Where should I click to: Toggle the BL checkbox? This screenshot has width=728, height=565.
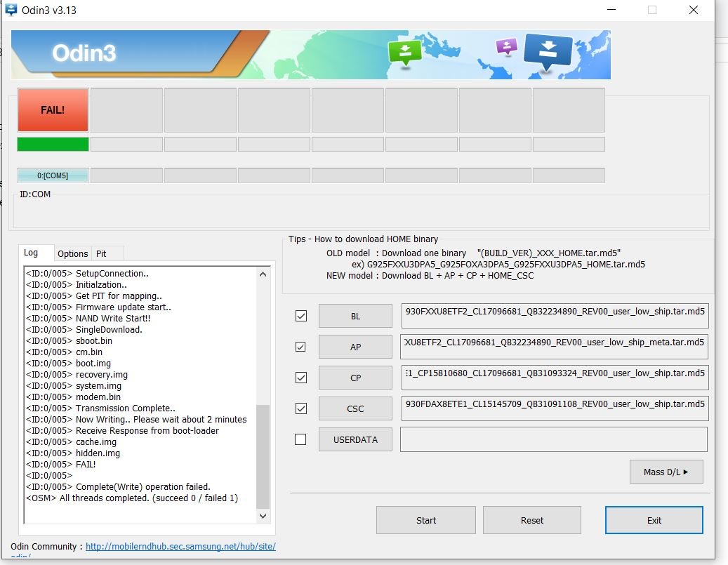(x=301, y=316)
